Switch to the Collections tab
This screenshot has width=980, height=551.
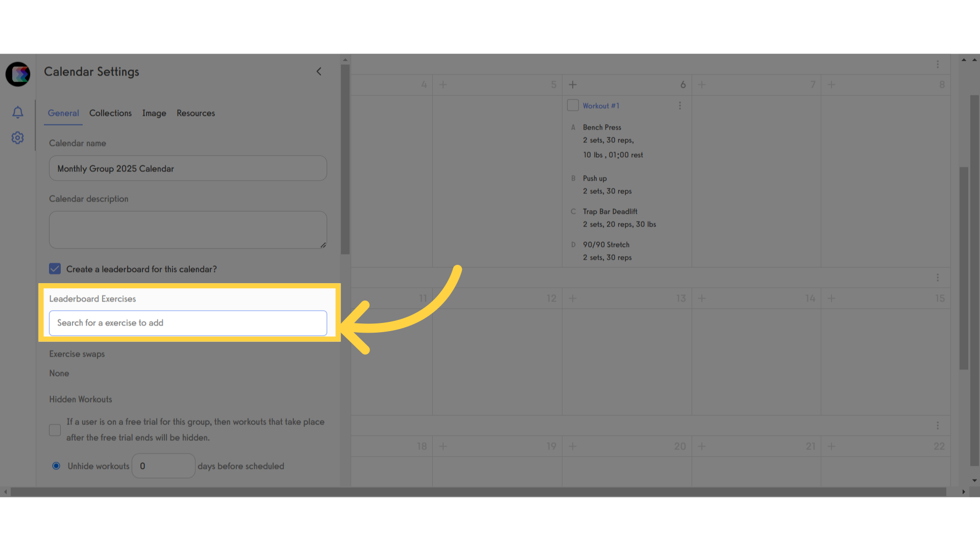(x=110, y=113)
